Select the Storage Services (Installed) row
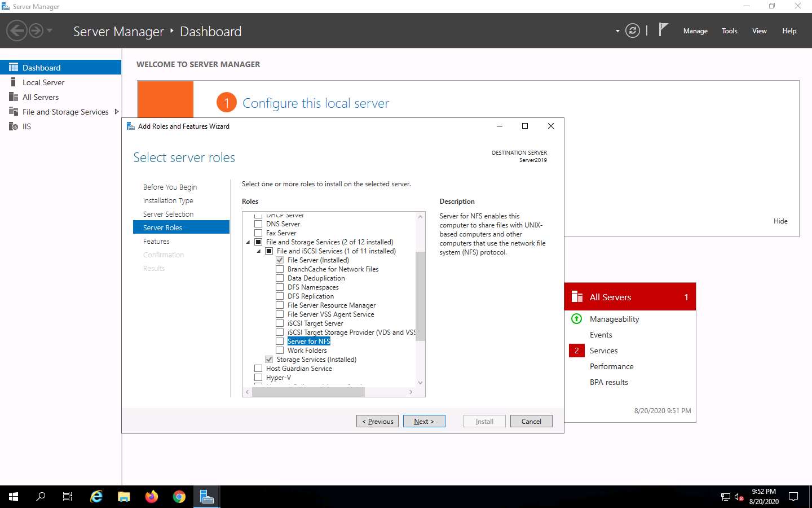812x508 pixels. pyautogui.click(x=316, y=360)
